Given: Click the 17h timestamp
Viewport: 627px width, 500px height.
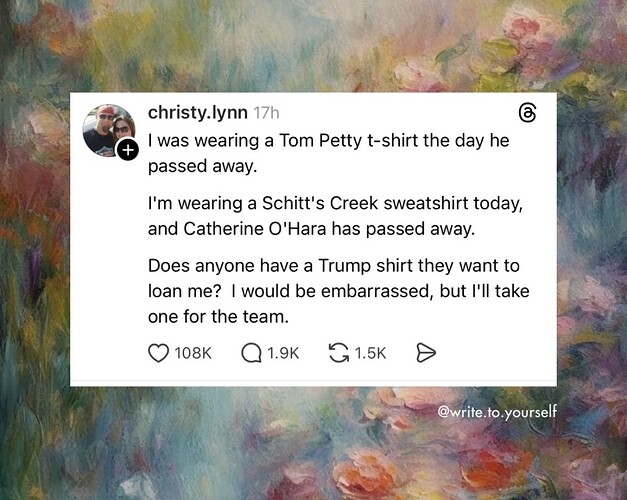Looking at the screenshot, I should 266,113.
